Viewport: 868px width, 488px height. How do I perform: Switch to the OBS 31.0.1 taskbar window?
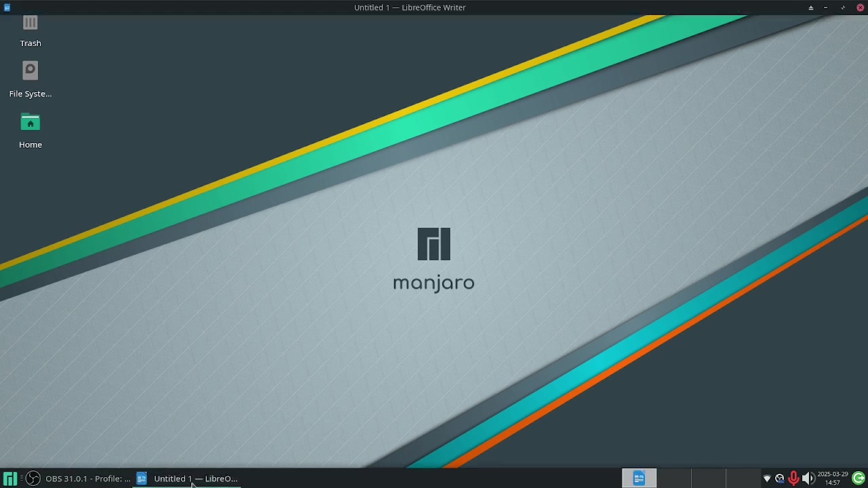pos(80,479)
